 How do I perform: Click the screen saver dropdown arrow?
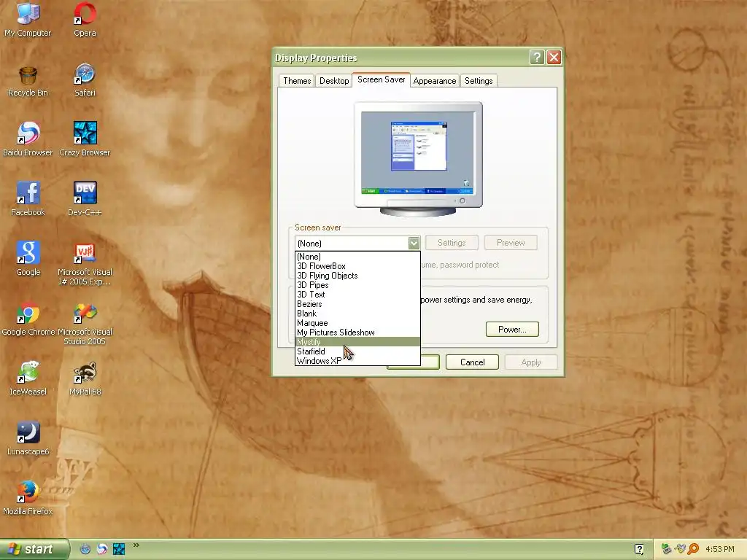coord(414,243)
